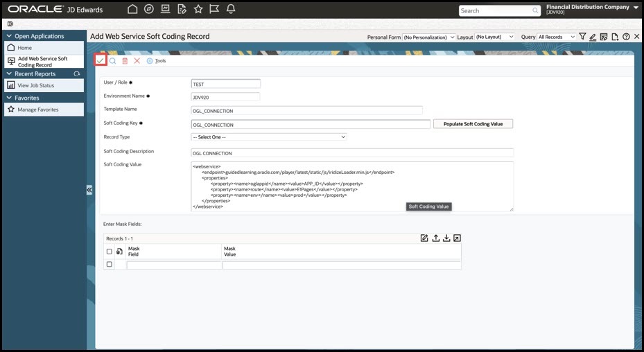
Task: Open Favorites star icon in header
Action: point(198,9)
